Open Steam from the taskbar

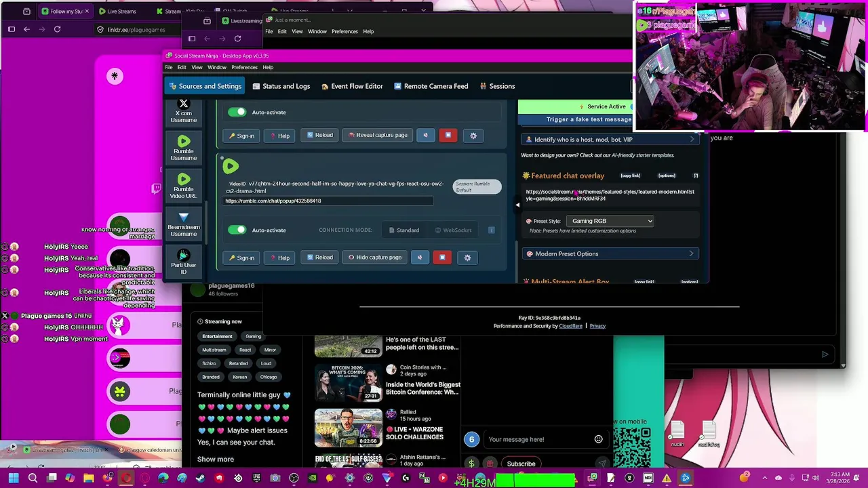[200, 479]
